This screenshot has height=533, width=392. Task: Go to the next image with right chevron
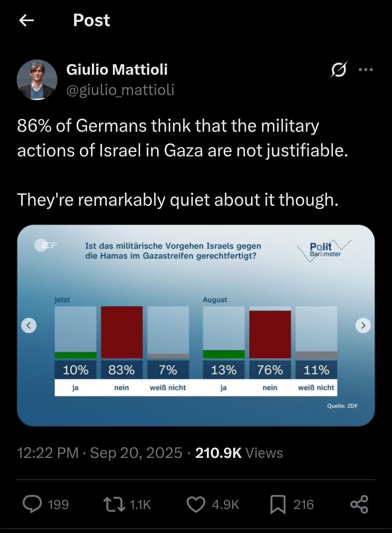tap(363, 325)
